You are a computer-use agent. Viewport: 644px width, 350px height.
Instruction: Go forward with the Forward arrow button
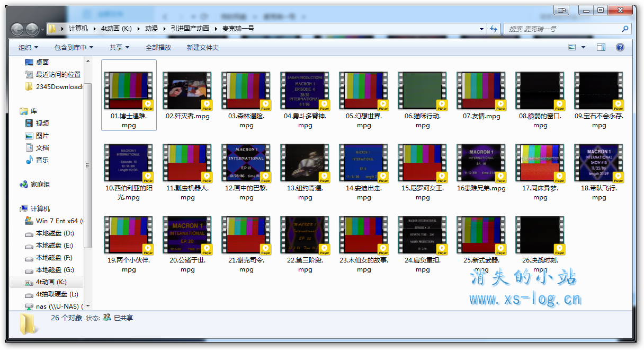32,29
